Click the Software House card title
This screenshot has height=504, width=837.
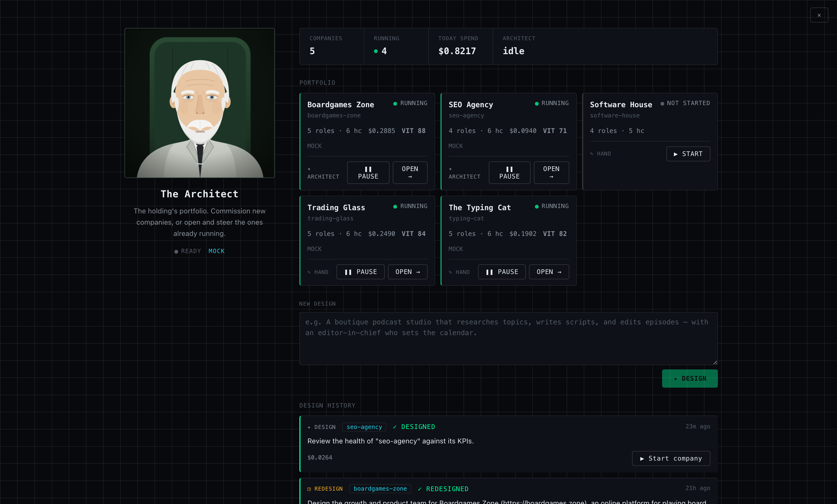[621, 105]
